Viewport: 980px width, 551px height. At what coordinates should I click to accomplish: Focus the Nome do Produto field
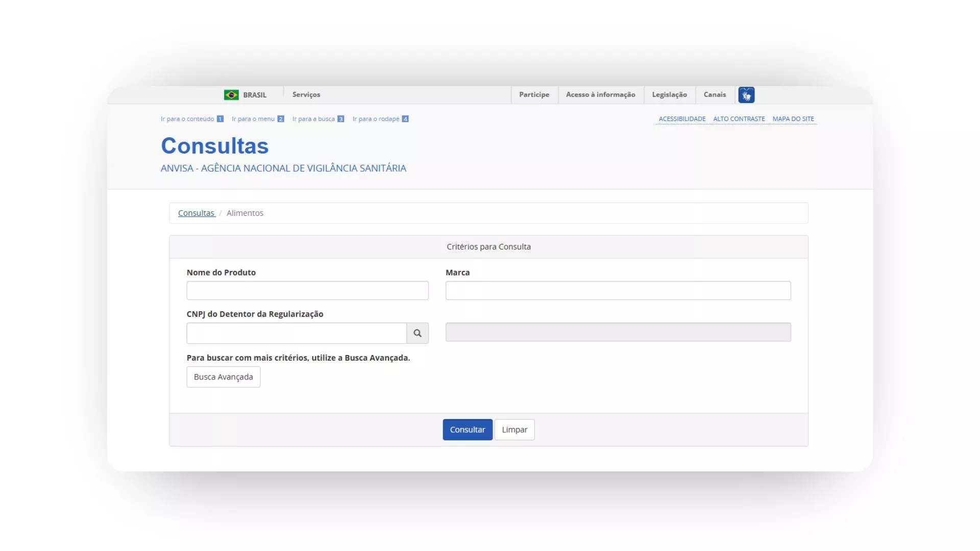pos(307,291)
